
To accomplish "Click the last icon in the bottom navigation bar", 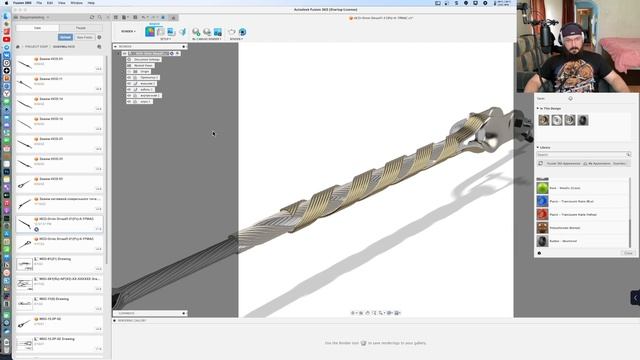I will pyautogui.click(x=397, y=313).
